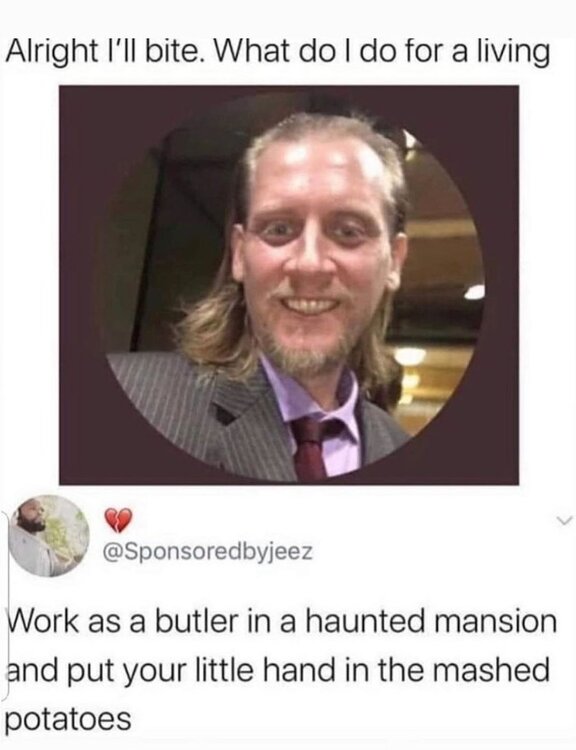Click the phrase 'What do I do for a living'

[382, 53]
